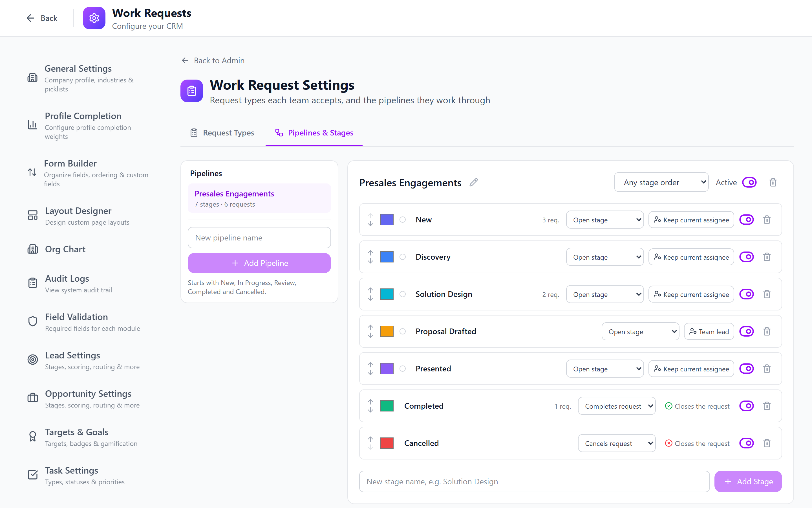Delete the Proposal Drafted stage trash icon
Viewport: 812px width, 508px height.
[x=767, y=332]
